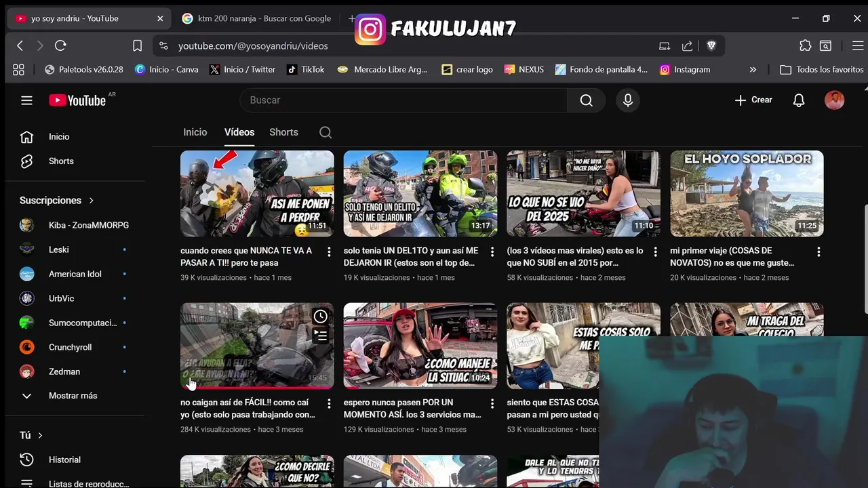Open options for 'cuando crees que NUNCA' video
The height and width of the screenshot is (488, 868).
pos(329,251)
